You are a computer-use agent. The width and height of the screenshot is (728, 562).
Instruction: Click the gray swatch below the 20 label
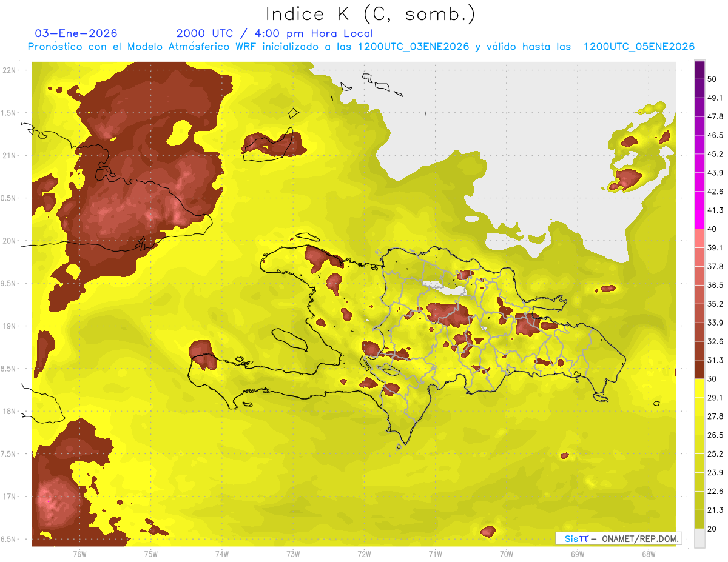699,538
